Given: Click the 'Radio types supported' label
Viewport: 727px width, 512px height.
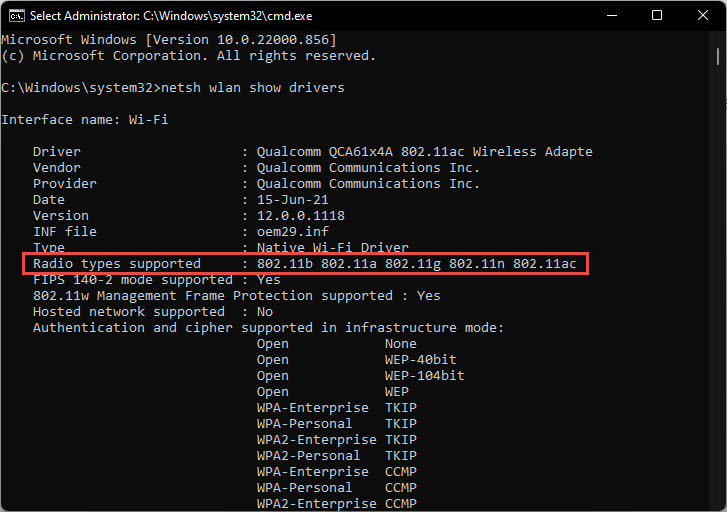Looking at the screenshot, I should 116,264.
